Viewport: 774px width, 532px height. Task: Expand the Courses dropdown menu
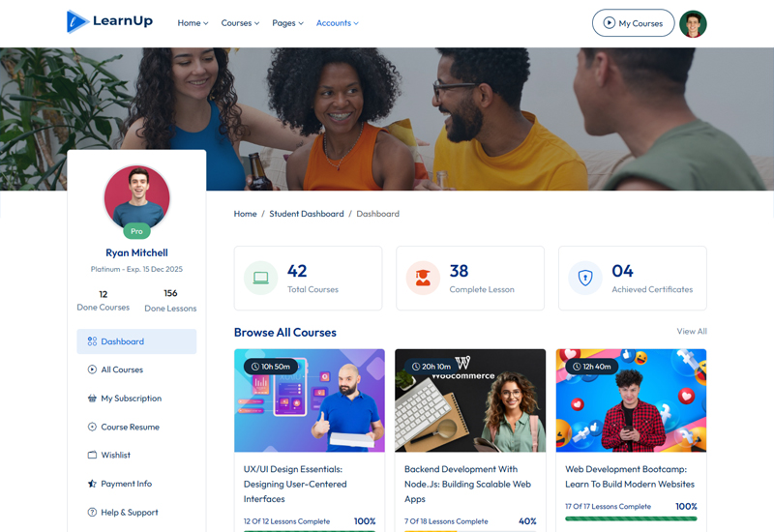pyautogui.click(x=240, y=23)
